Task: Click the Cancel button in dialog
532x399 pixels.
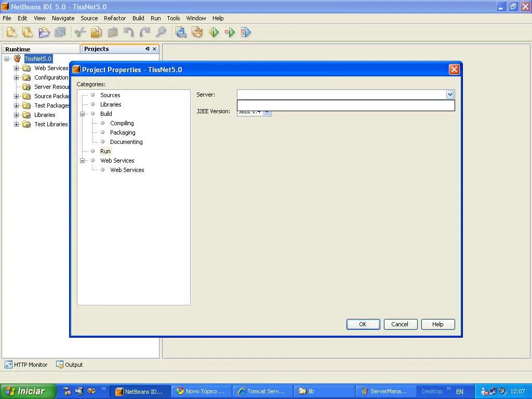Action: pos(400,324)
